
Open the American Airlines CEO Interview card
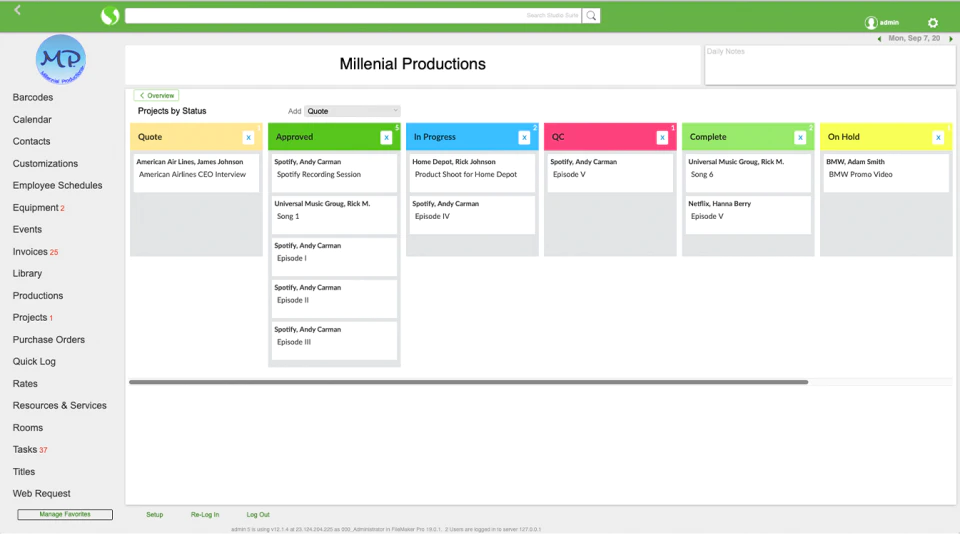[197, 173]
